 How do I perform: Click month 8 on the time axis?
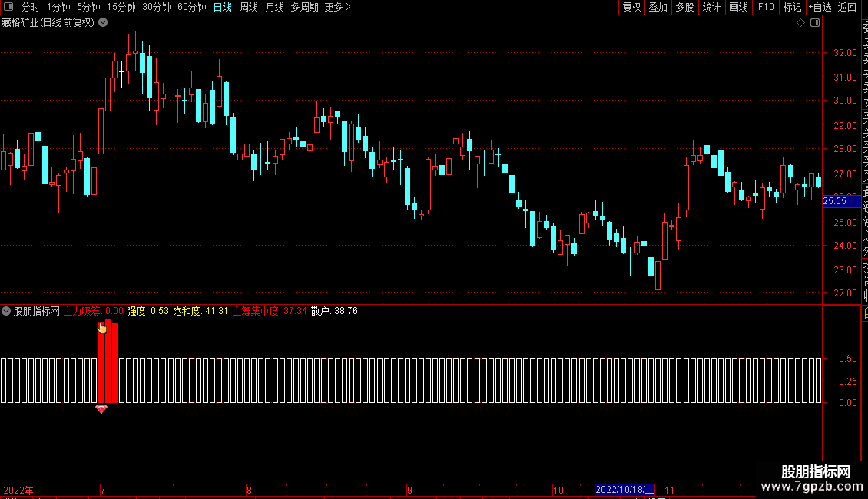249,490
